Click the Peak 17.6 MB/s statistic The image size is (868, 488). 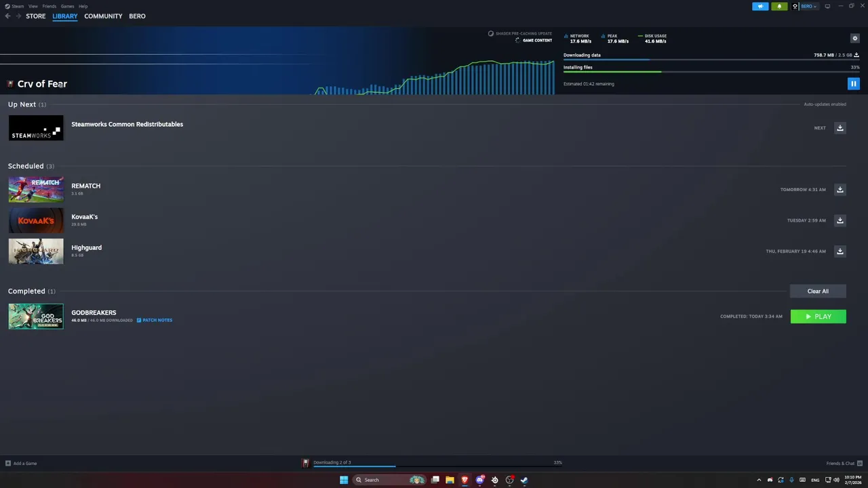(x=616, y=39)
